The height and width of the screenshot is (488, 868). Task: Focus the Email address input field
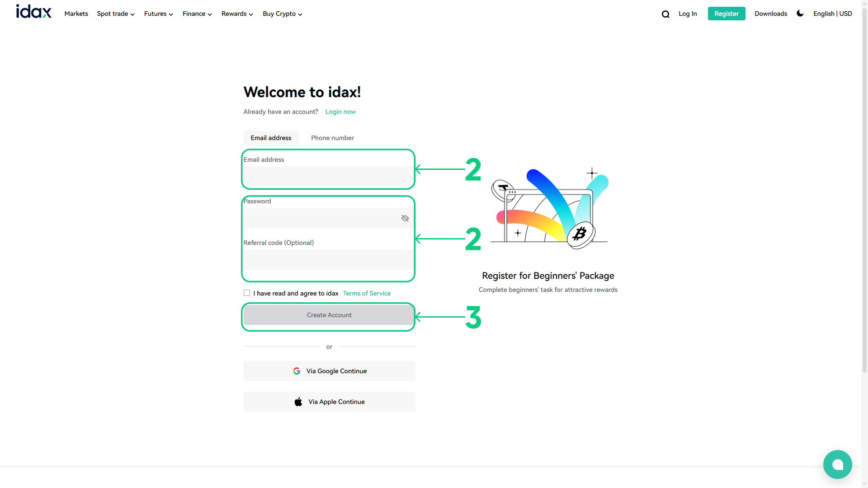tap(328, 177)
